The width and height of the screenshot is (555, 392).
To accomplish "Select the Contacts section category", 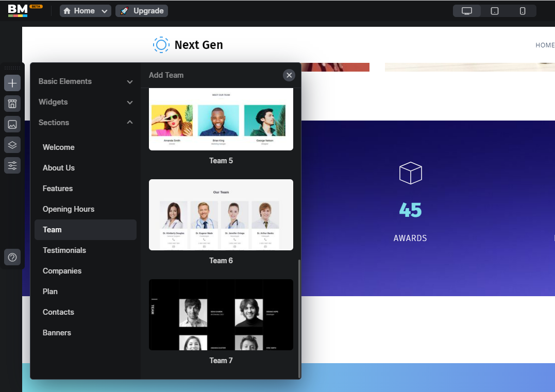I will click(x=86, y=312).
